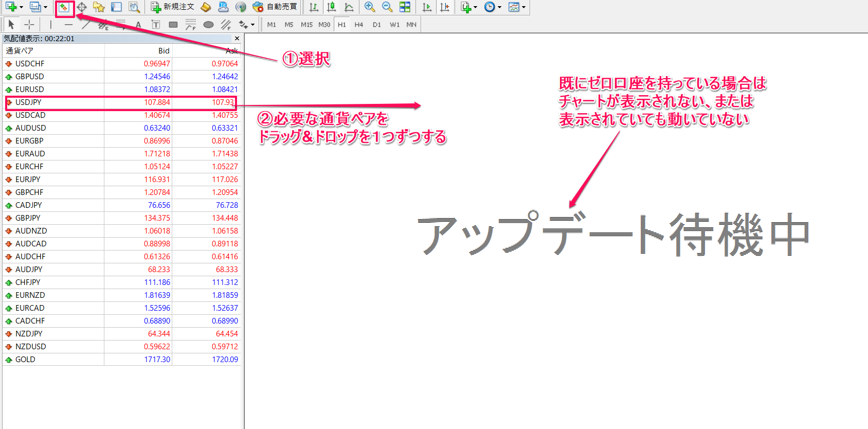Viewport: 868px width, 429px height.
Task: Expand the indicators dropdown arrow
Action: [475, 7]
